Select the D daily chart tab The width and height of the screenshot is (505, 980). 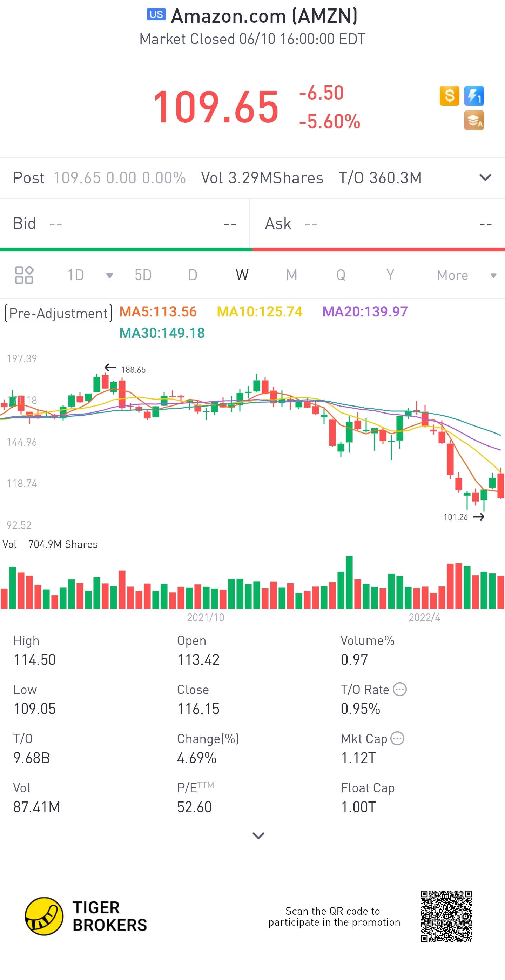click(x=193, y=275)
